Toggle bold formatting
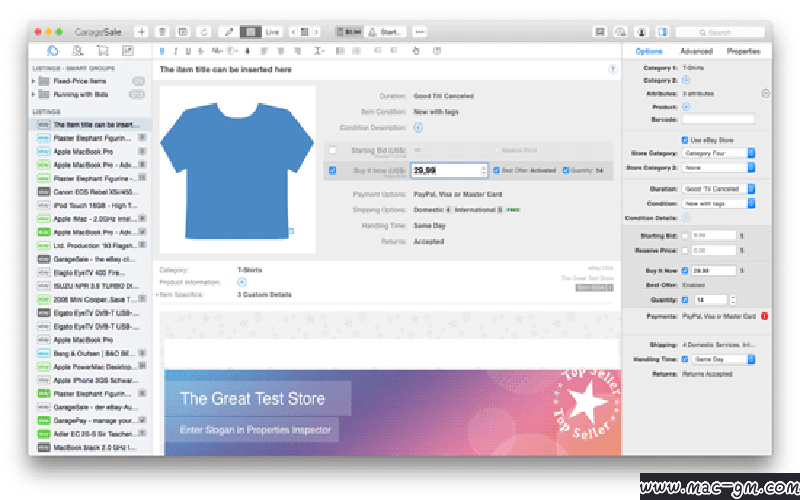This screenshot has width=800, height=500. [x=162, y=51]
